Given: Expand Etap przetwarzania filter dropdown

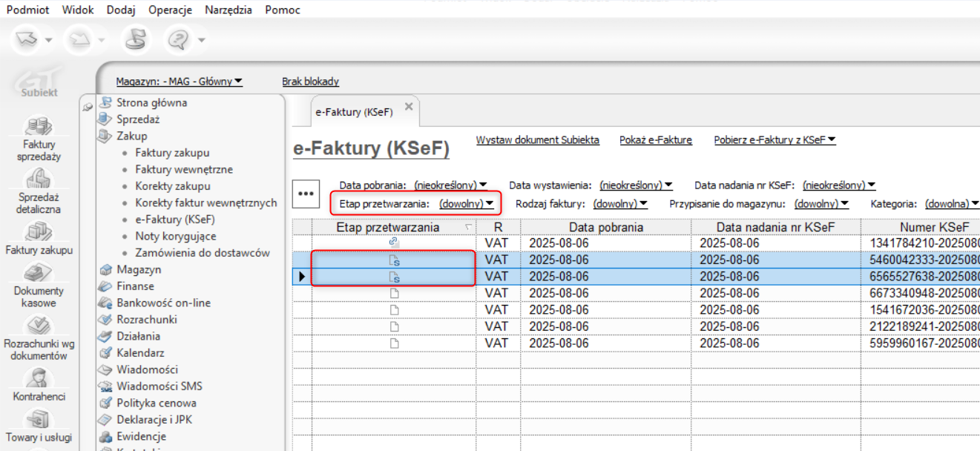Looking at the screenshot, I should [x=467, y=203].
